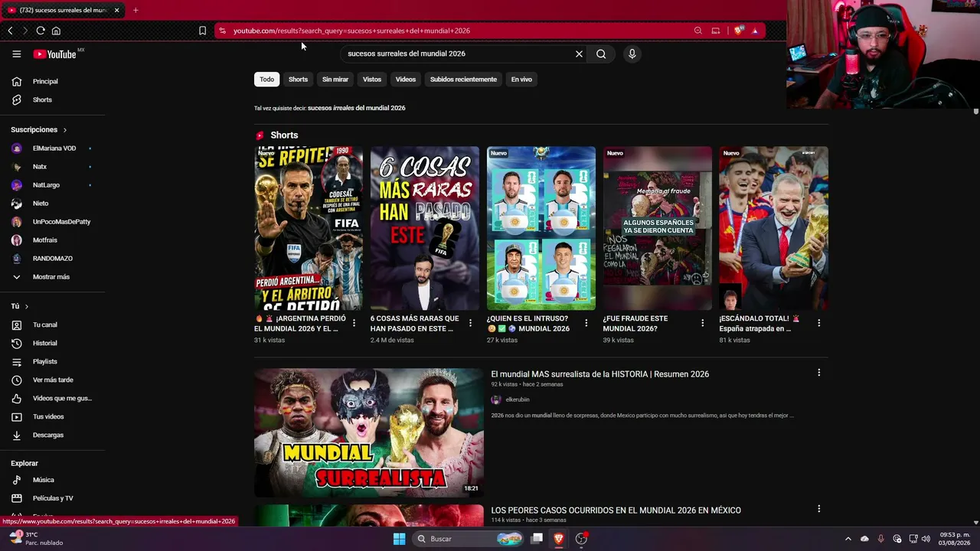
Task: Reload the current page
Action: point(41,31)
